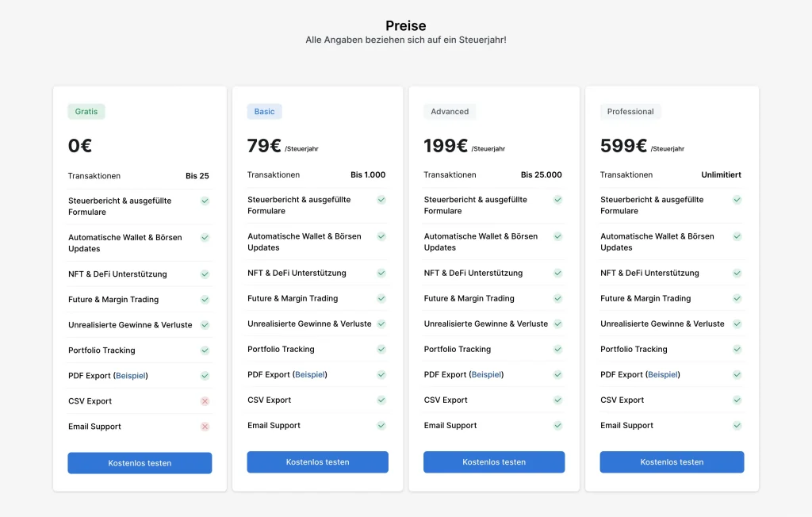Select the blue Basic plan badge

click(265, 112)
